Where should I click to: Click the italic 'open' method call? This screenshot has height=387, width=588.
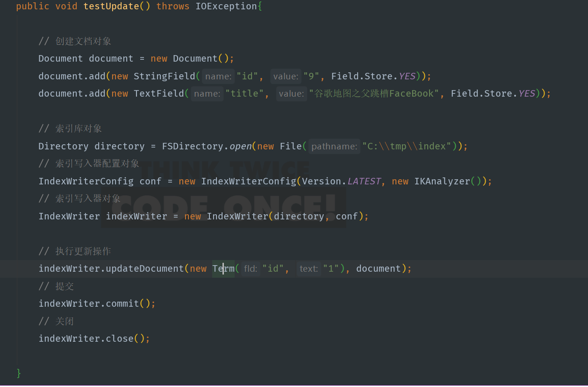pyautogui.click(x=240, y=146)
